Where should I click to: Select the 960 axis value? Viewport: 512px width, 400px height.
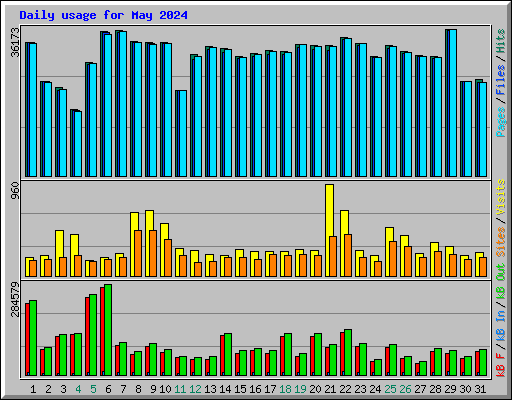15,191
